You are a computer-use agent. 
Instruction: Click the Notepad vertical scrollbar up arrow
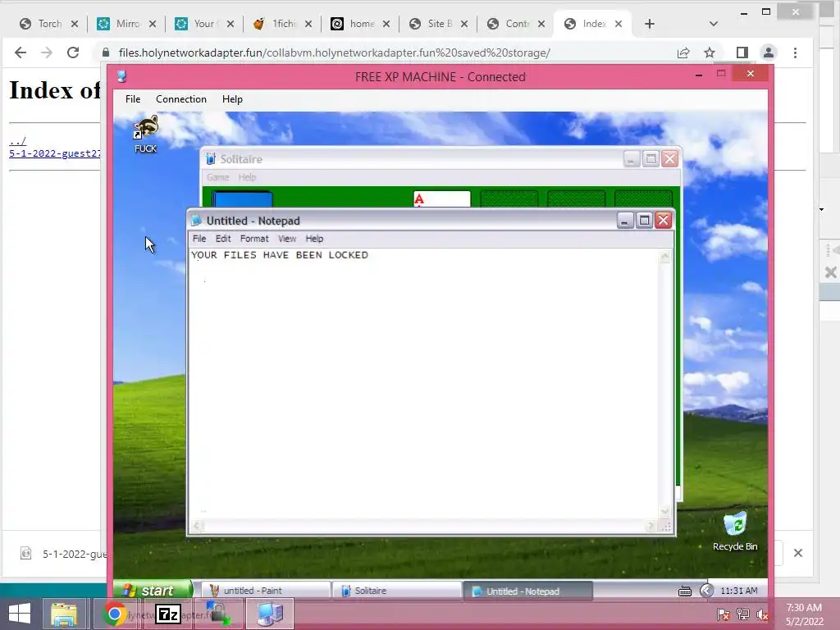[x=664, y=257]
